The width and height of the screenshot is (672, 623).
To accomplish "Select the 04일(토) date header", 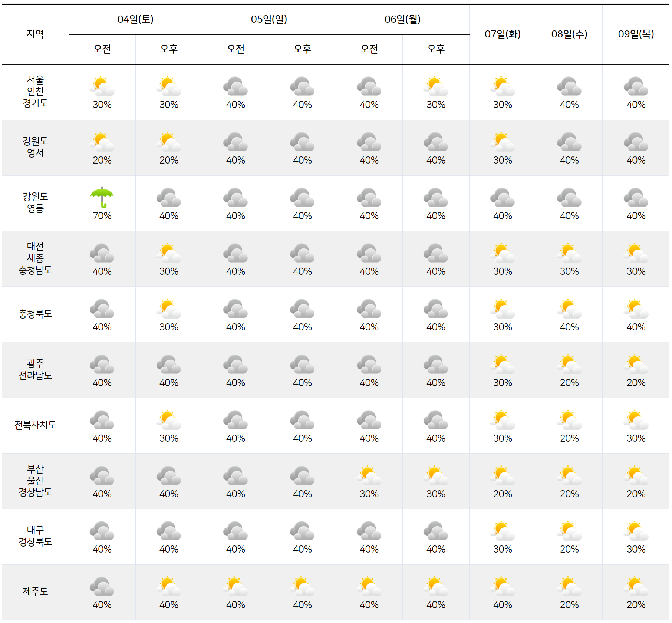I will click(x=135, y=19).
